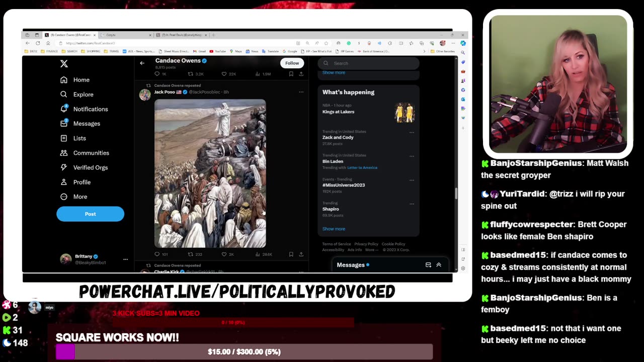Open the FINANCE bookmarks folder
644x362 pixels.
point(50,51)
